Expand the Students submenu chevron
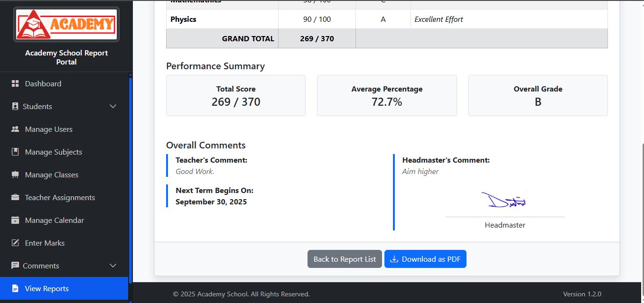The image size is (644, 303). [113, 106]
